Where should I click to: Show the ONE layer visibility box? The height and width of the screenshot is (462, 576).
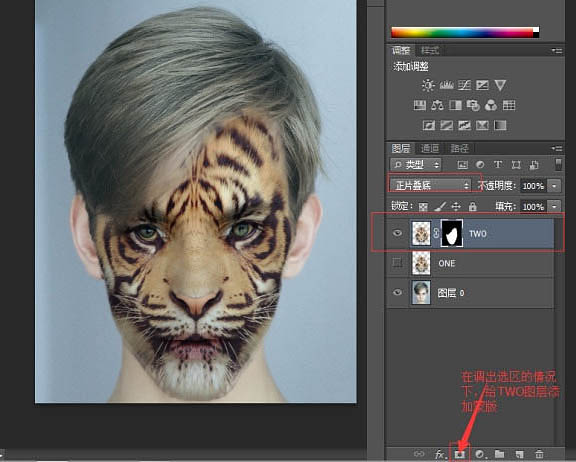397,263
